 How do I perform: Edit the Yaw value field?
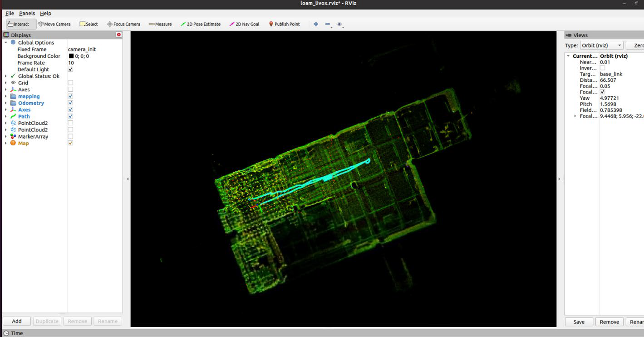pos(610,98)
